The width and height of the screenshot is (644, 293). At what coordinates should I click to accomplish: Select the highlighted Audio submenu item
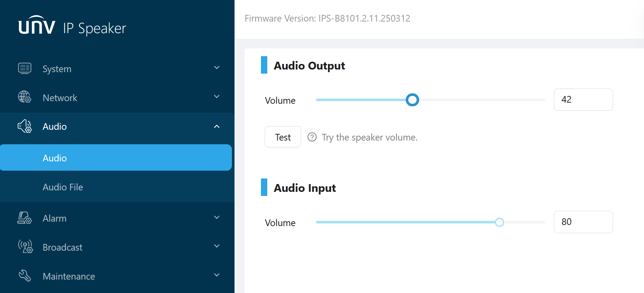116,158
